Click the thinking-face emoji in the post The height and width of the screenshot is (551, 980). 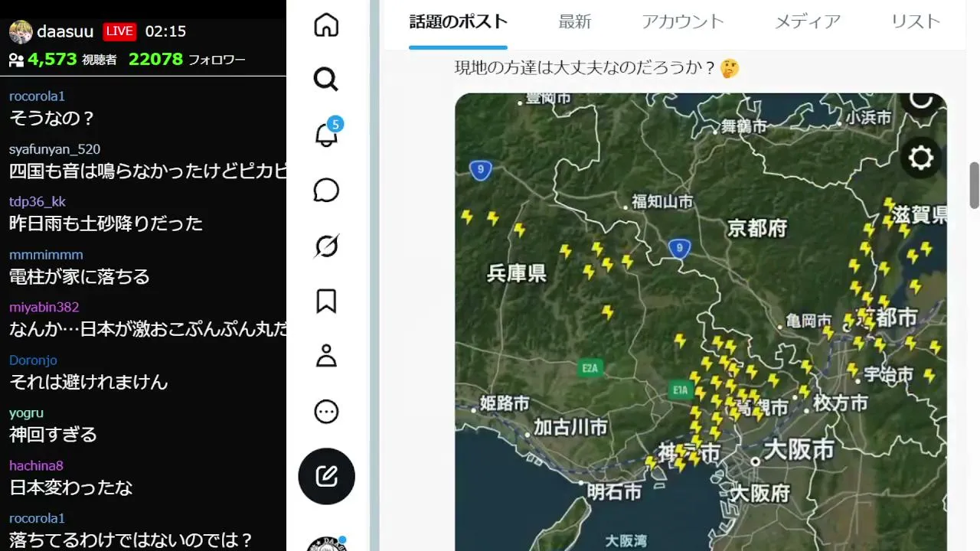(730, 68)
